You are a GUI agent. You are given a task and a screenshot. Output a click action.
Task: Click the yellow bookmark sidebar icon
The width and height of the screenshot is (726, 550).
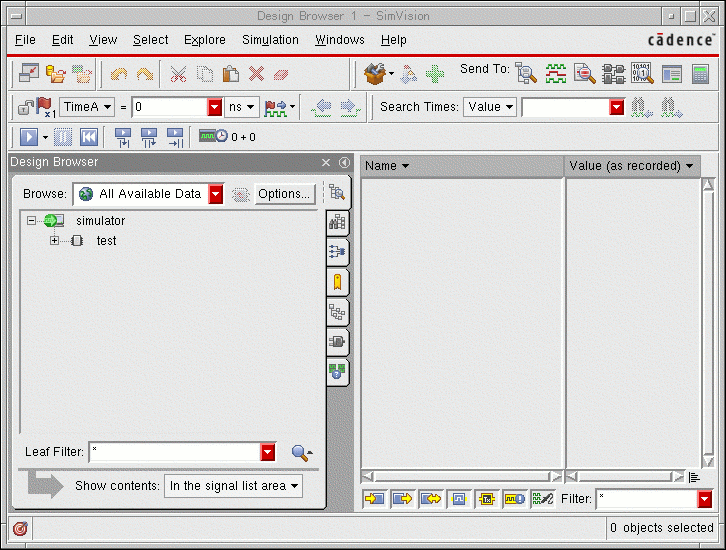[x=338, y=281]
